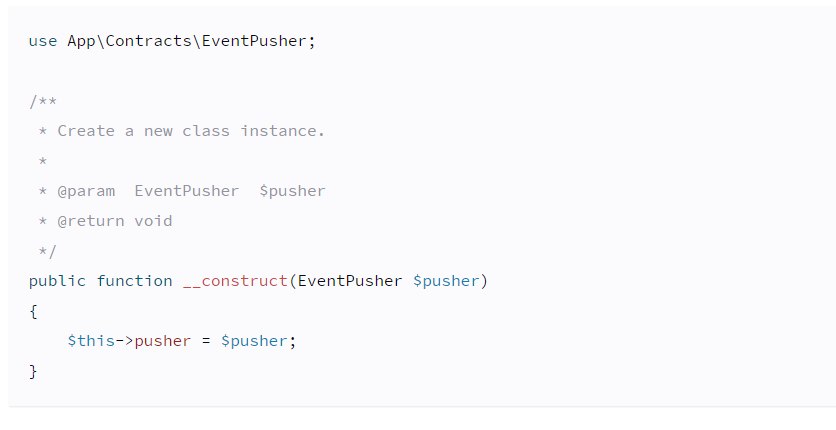836x430 pixels.
Task: Click the @param tag in the docblock
Action: (x=86, y=191)
